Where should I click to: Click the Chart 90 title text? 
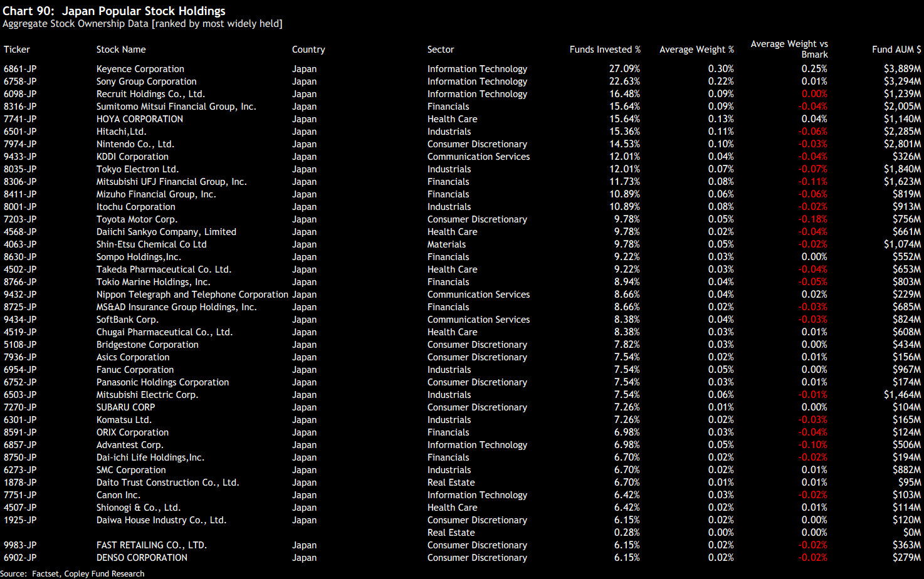pyautogui.click(x=114, y=11)
